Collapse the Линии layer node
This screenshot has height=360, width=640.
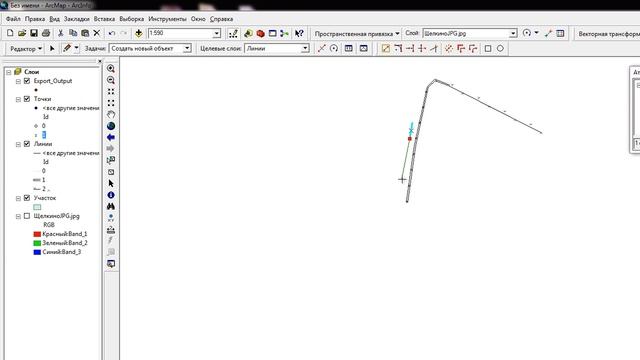18,144
